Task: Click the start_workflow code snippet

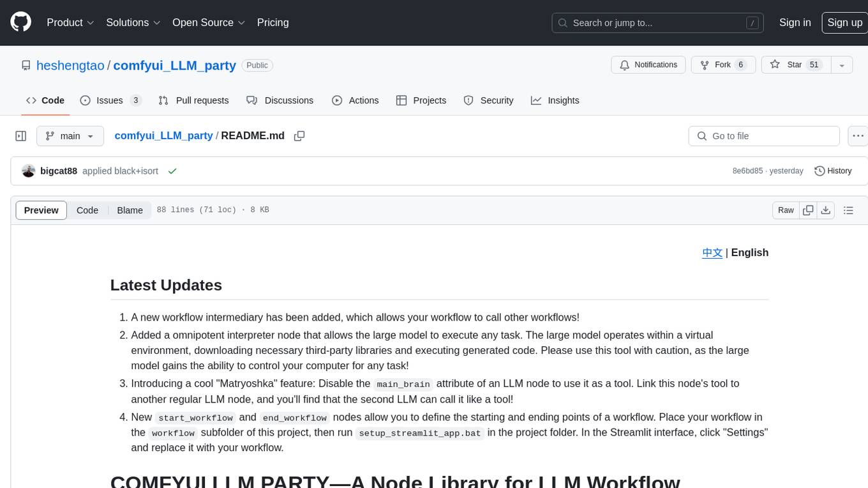Action: [195, 418]
